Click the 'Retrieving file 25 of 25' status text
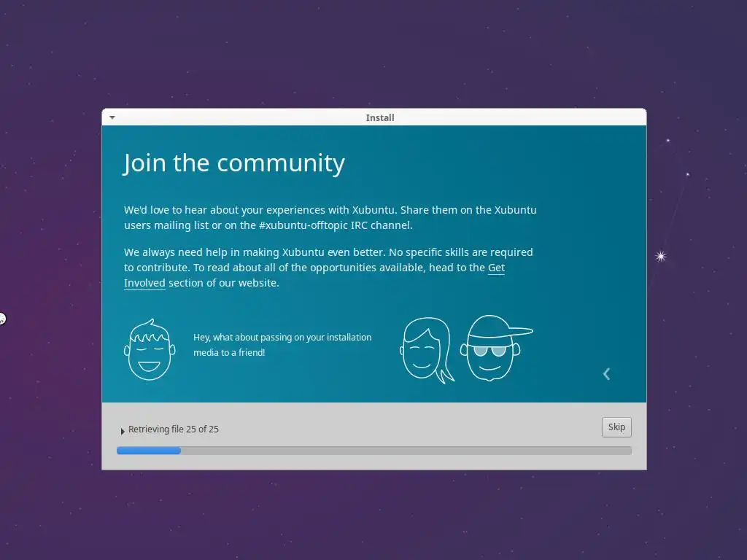Image resolution: width=747 pixels, height=560 pixels. tap(174, 429)
